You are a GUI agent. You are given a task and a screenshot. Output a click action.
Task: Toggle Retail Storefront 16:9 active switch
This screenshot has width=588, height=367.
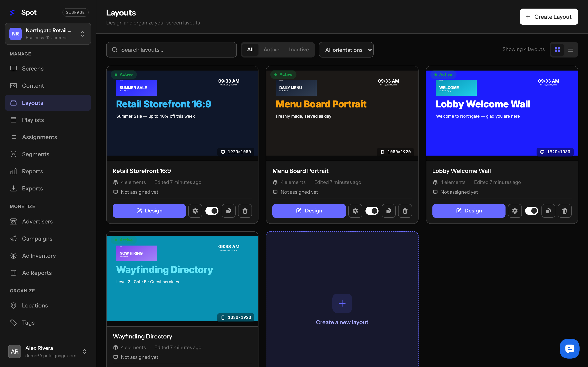212,211
